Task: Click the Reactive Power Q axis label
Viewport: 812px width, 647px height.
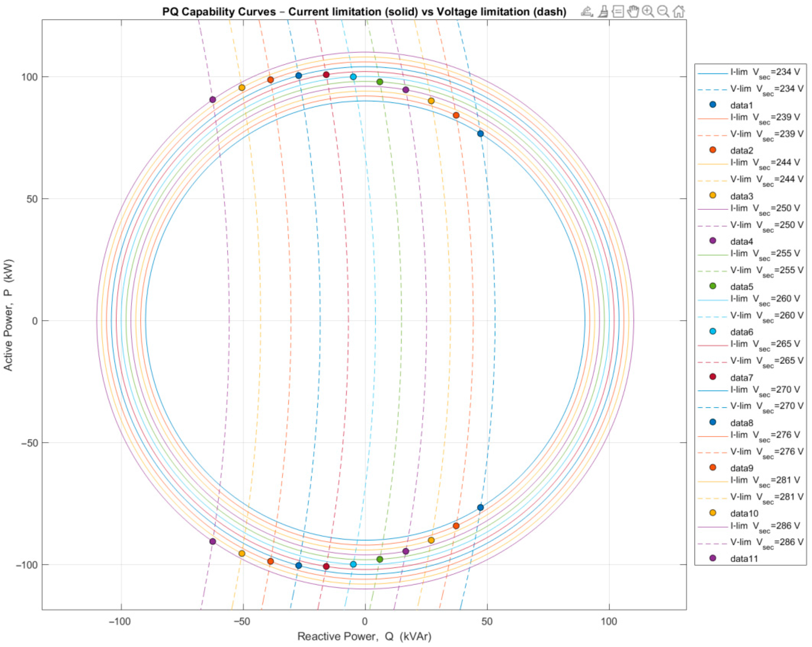Action: tap(364, 637)
